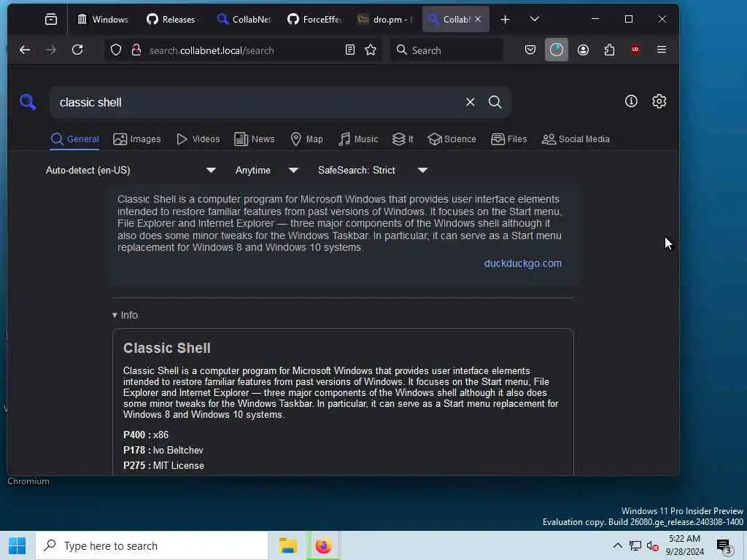
Task: Switch to Videos category
Action: click(x=198, y=139)
